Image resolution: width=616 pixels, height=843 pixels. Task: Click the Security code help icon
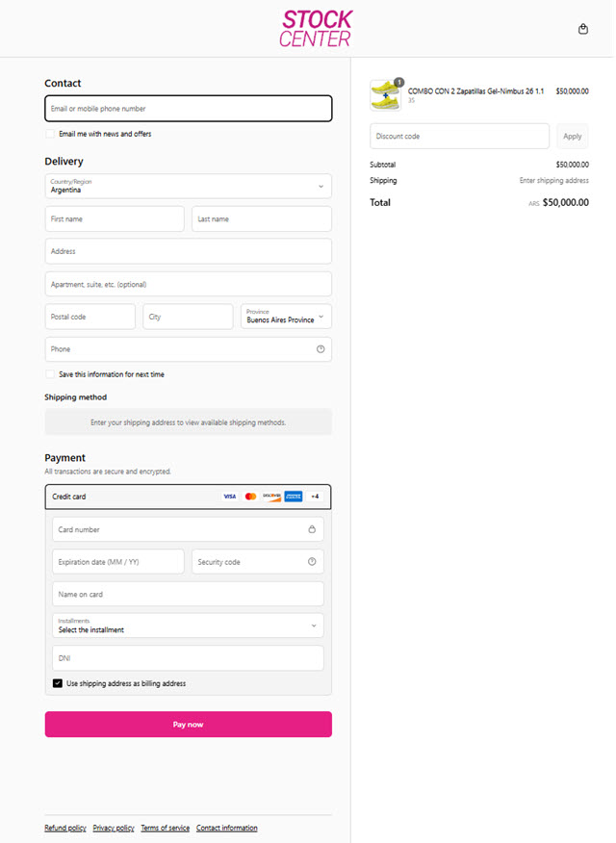pyautogui.click(x=312, y=562)
